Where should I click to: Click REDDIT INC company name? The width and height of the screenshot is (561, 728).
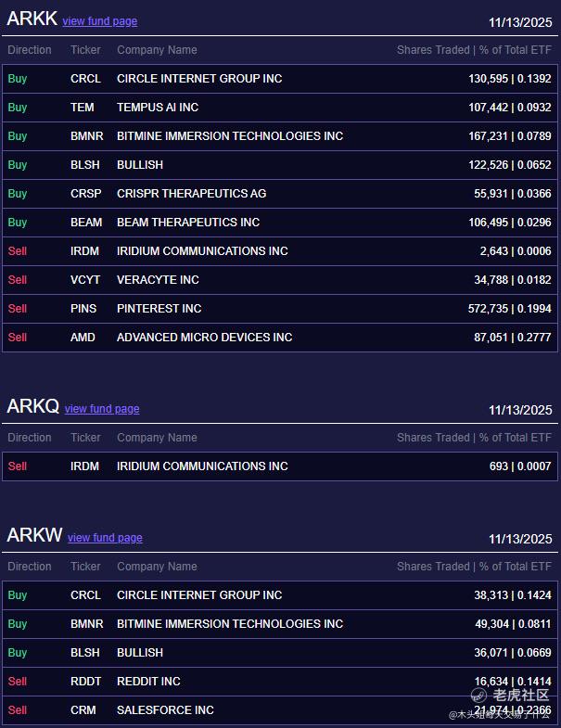coord(148,682)
